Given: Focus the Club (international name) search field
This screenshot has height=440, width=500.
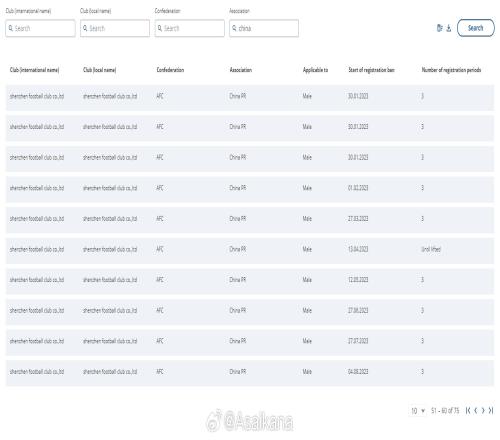Looking at the screenshot, I should (40, 28).
